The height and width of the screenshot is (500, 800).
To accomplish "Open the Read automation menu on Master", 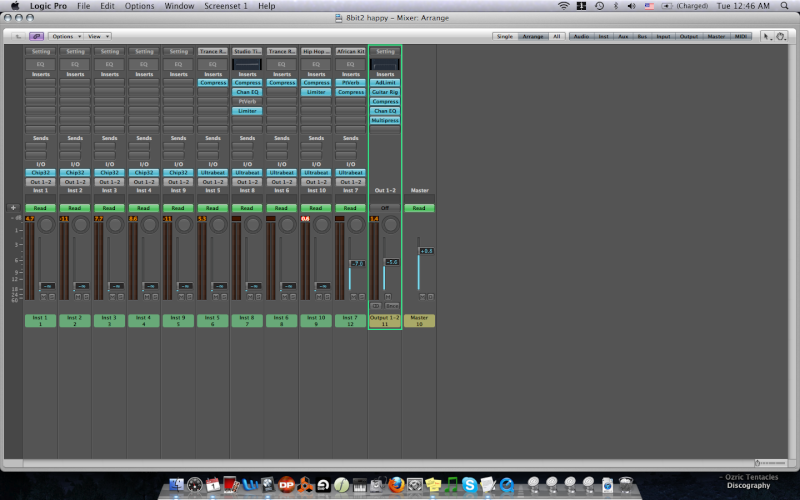I will pyautogui.click(x=419, y=208).
